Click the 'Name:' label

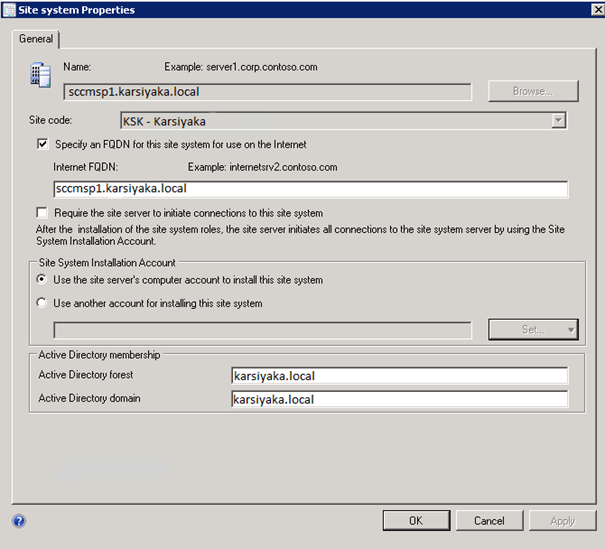pos(77,67)
